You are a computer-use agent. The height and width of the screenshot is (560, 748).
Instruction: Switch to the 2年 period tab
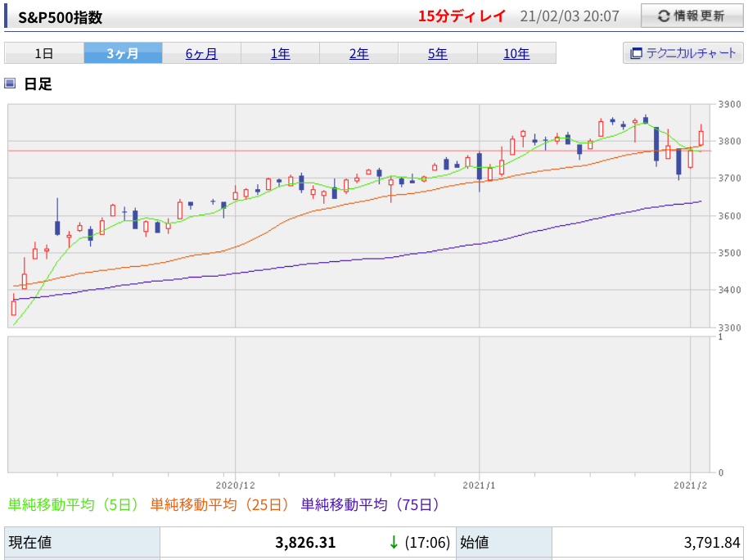pyautogui.click(x=359, y=53)
